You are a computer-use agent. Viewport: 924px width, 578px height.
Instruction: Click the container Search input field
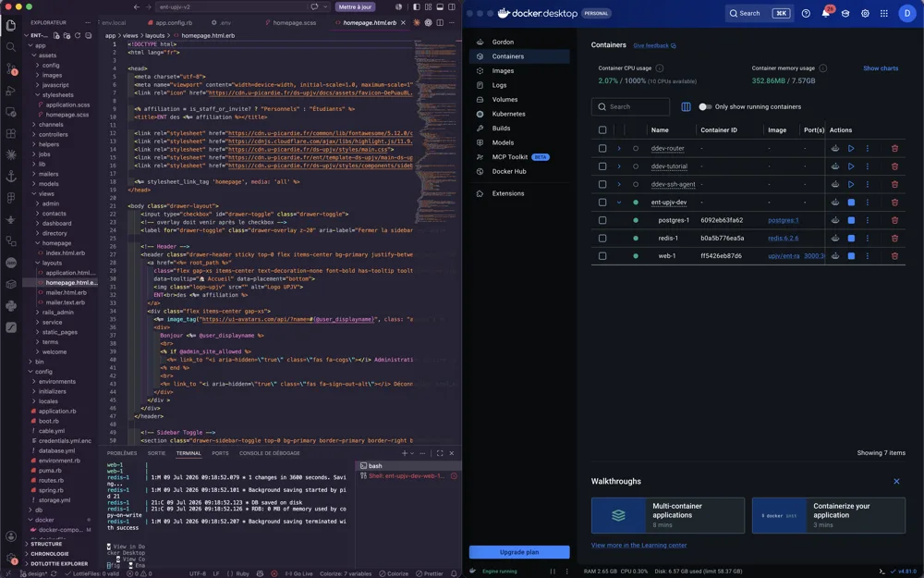(630, 106)
